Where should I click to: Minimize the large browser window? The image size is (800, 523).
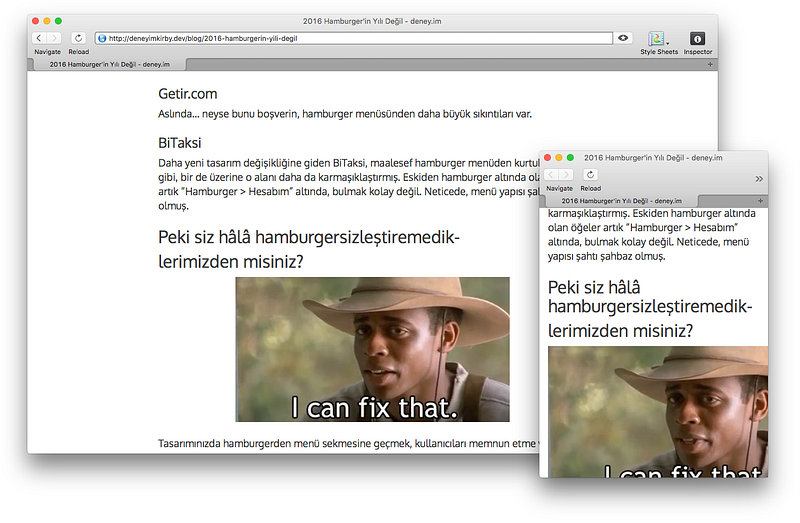(x=47, y=21)
